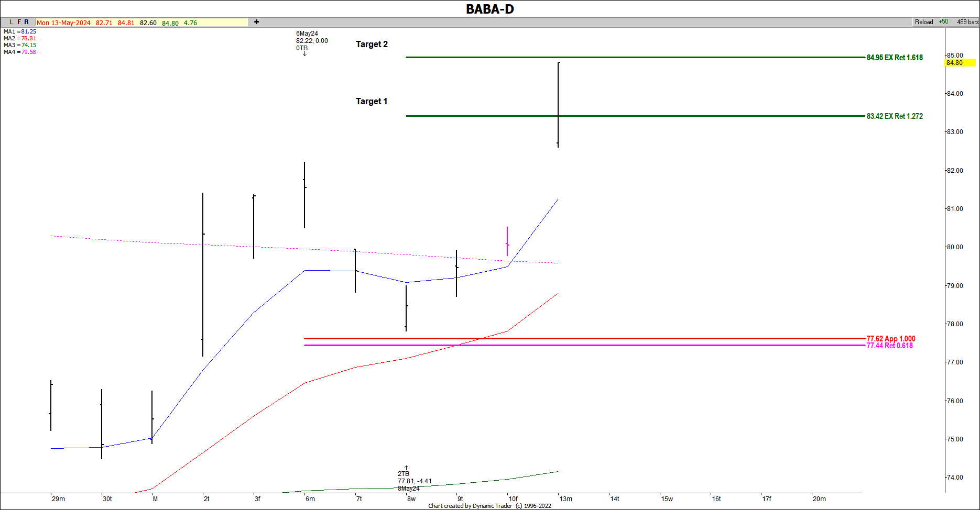Click the MA2 = 78.81 legend entry

point(20,38)
